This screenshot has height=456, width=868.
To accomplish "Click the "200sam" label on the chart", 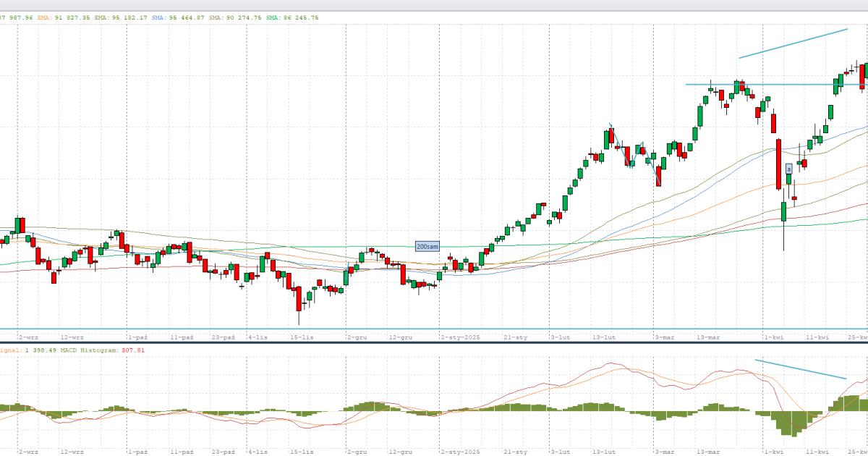I will 427,247.
